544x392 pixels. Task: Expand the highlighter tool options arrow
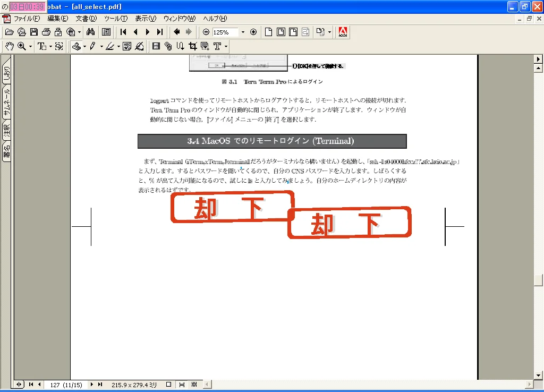pos(118,46)
